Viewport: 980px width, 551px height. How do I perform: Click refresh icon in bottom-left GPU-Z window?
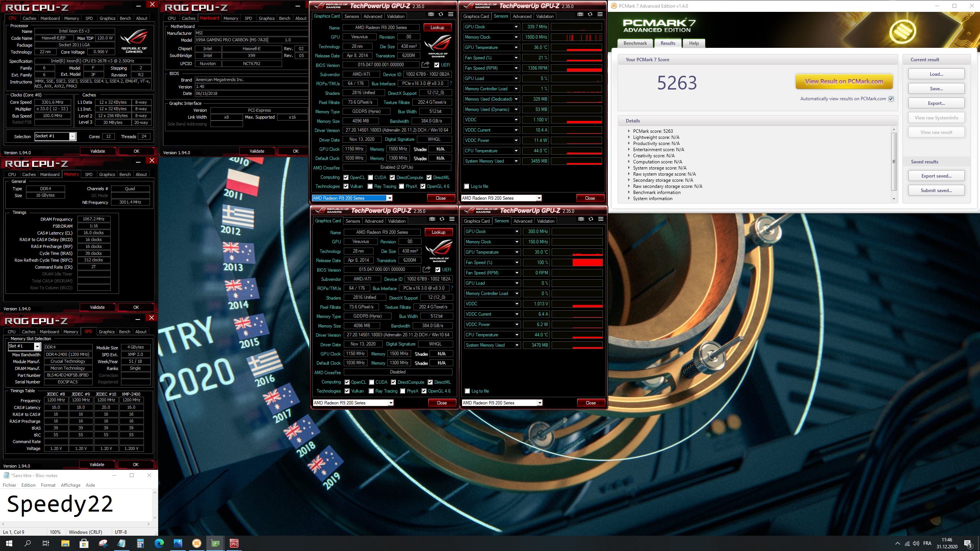[442, 219]
